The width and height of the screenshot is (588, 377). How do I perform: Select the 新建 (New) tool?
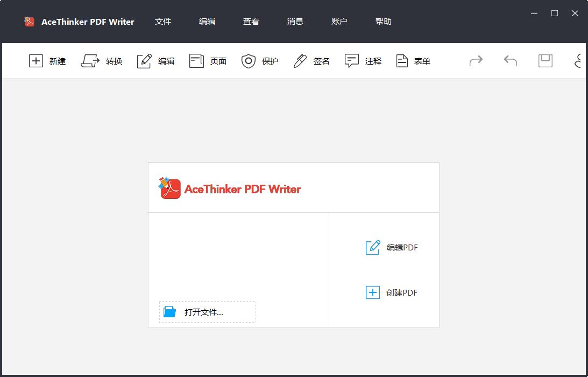(47, 61)
